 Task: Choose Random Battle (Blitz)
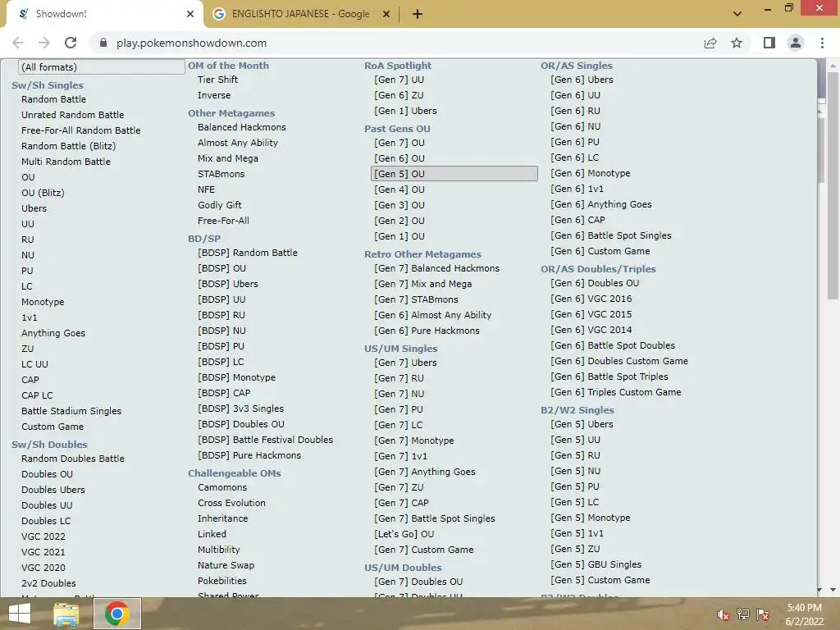point(69,146)
